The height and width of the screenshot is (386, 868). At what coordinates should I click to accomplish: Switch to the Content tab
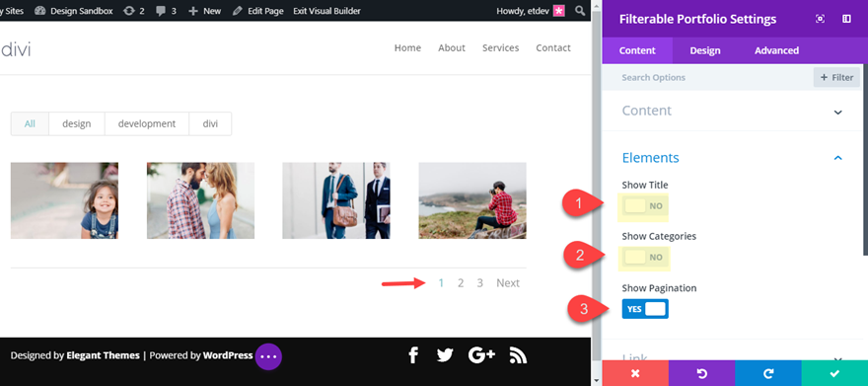(637, 50)
